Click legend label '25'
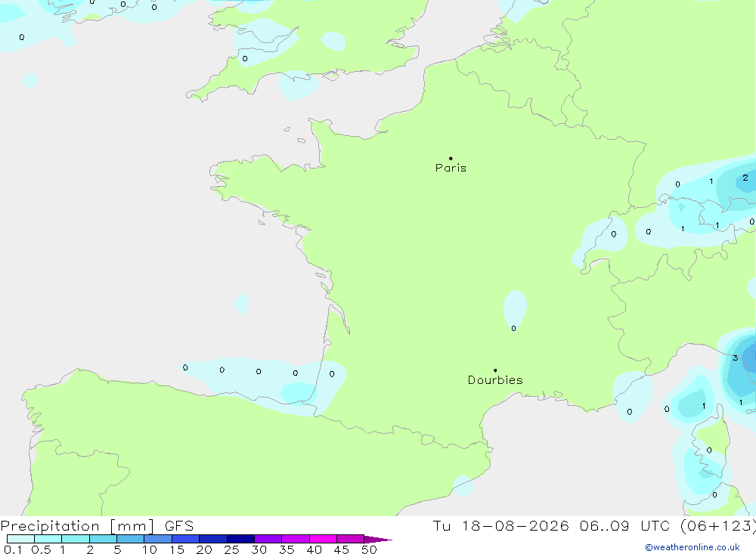Screen dimensions: 756x554 231,549
